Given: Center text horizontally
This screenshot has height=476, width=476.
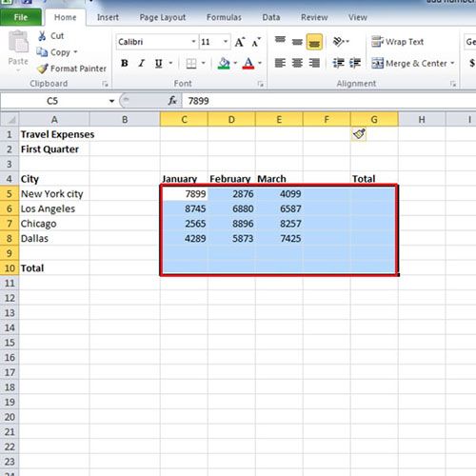Looking at the screenshot, I should click(297, 63).
